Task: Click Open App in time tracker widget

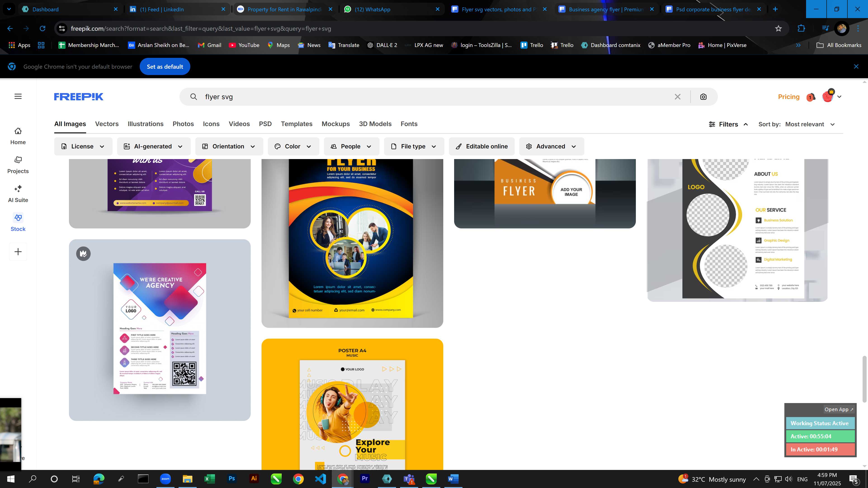Action: (x=838, y=410)
